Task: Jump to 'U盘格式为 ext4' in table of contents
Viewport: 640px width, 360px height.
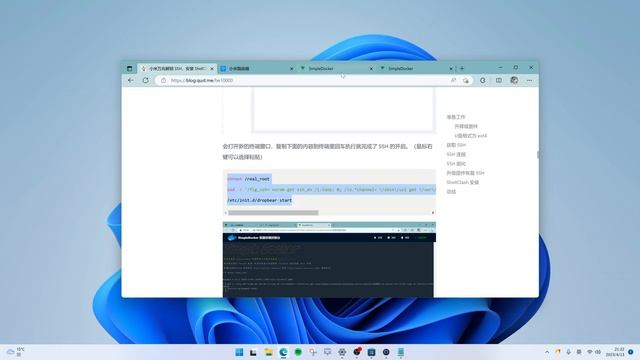Action: click(471, 136)
